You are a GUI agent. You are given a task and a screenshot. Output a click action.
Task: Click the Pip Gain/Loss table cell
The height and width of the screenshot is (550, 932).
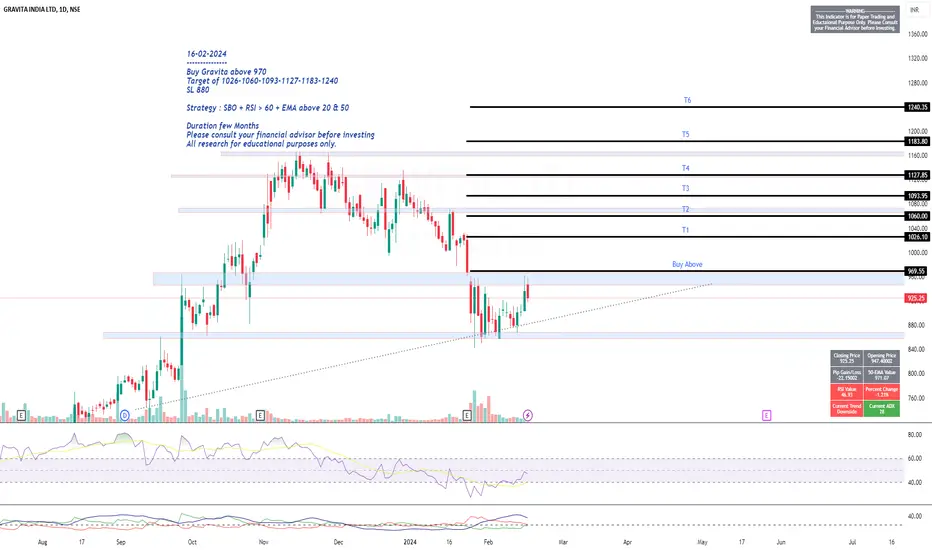click(x=847, y=375)
